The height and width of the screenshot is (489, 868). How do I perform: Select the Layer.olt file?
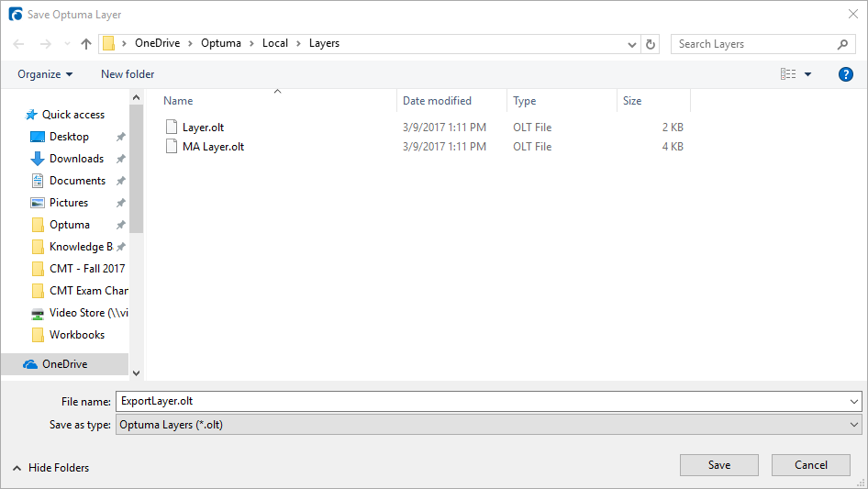click(x=203, y=128)
